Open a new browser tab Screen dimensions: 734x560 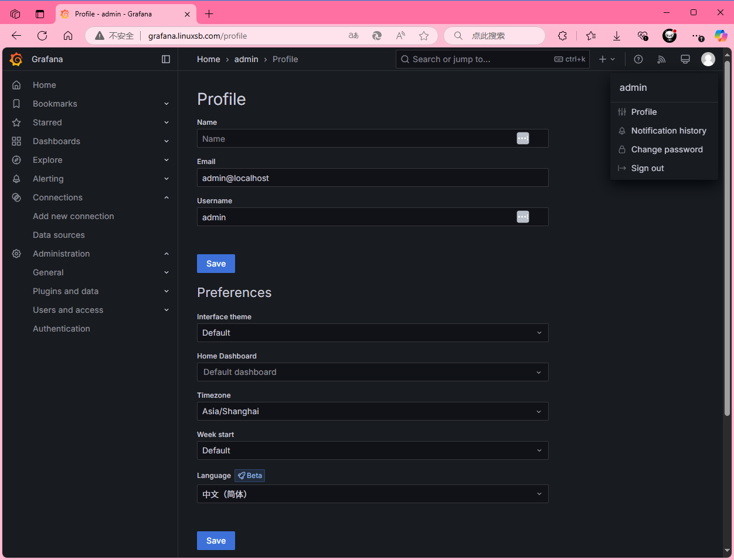[x=209, y=13]
